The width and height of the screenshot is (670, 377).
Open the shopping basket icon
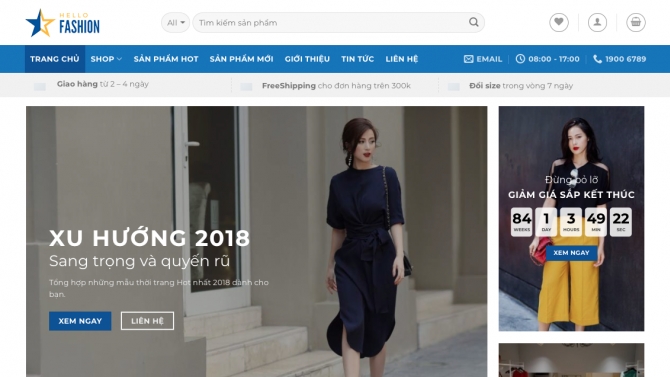click(x=636, y=22)
